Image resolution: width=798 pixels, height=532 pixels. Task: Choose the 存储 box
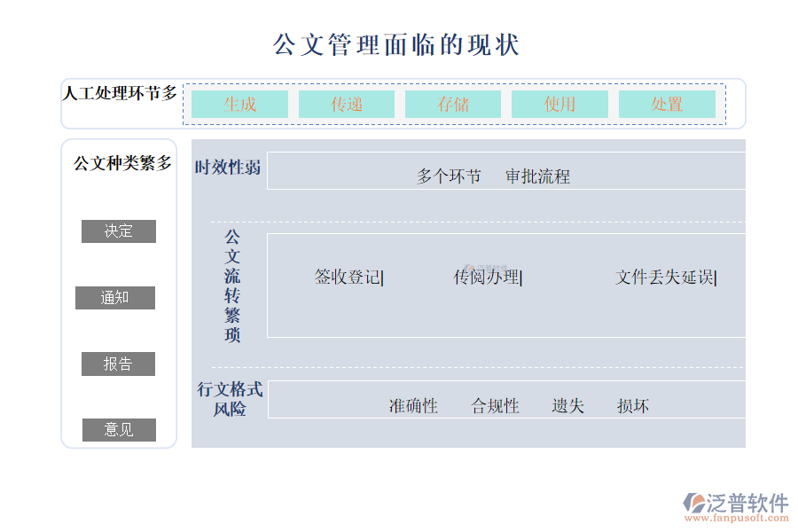point(453,105)
